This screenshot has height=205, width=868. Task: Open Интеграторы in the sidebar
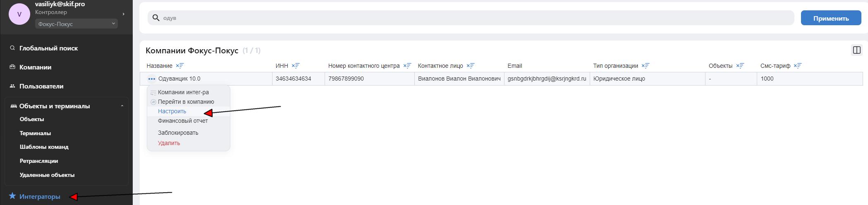[40, 196]
